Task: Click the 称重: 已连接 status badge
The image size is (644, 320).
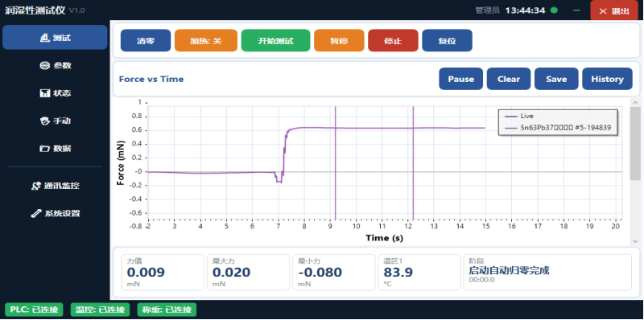Action: tap(167, 310)
